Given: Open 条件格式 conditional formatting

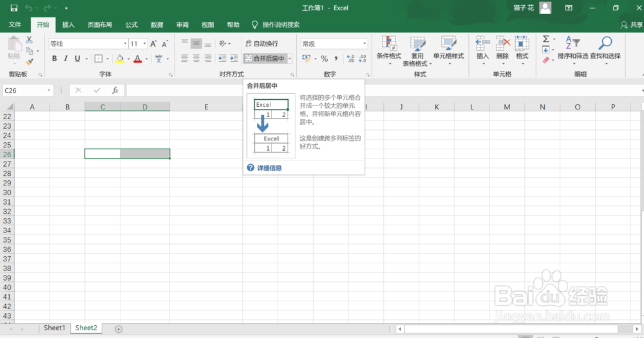Looking at the screenshot, I should [x=389, y=51].
